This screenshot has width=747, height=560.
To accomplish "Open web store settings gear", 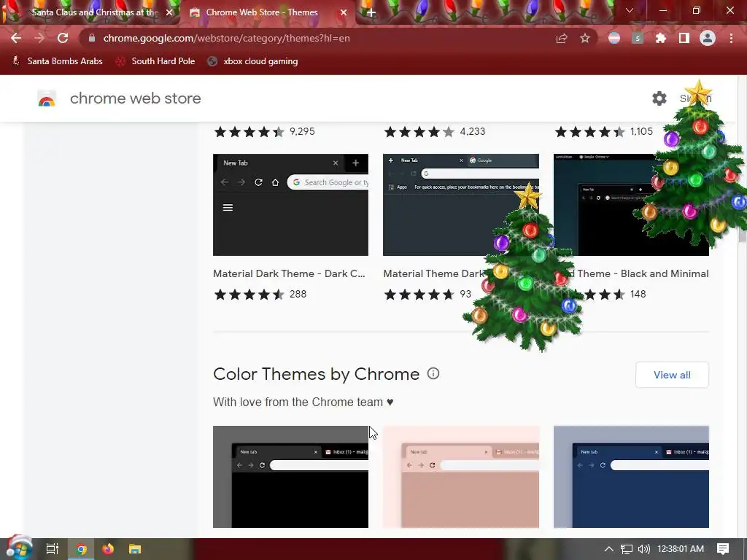I will [x=659, y=98].
